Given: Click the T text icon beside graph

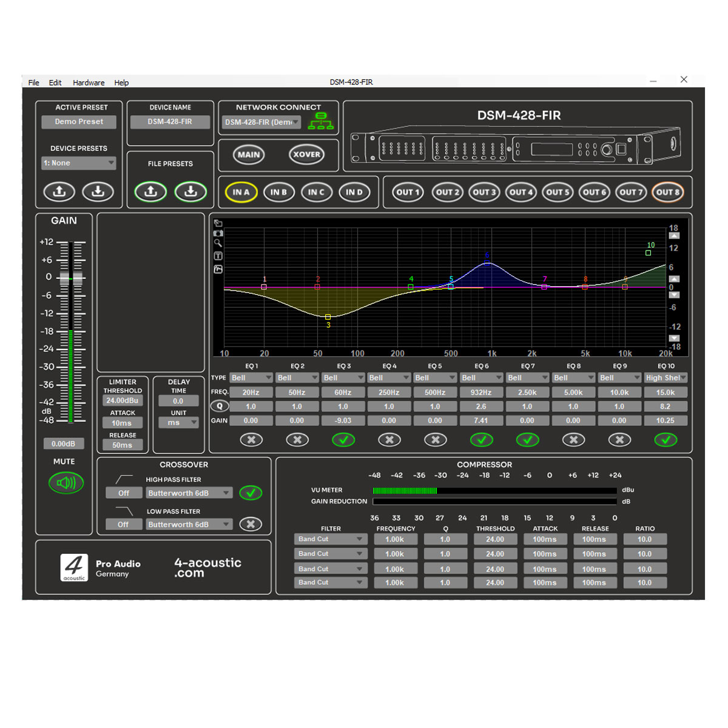Looking at the screenshot, I should (218, 256).
